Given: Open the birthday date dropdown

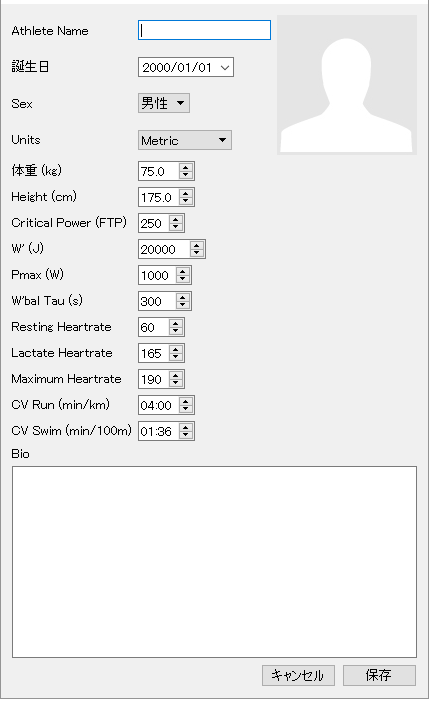Looking at the screenshot, I should pos(225,68).
